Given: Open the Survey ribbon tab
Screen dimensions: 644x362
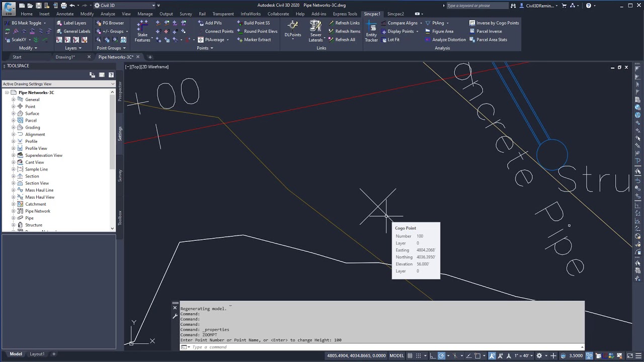Looking at the screenshot, I should pyautogui.click(x=186, y=14).
